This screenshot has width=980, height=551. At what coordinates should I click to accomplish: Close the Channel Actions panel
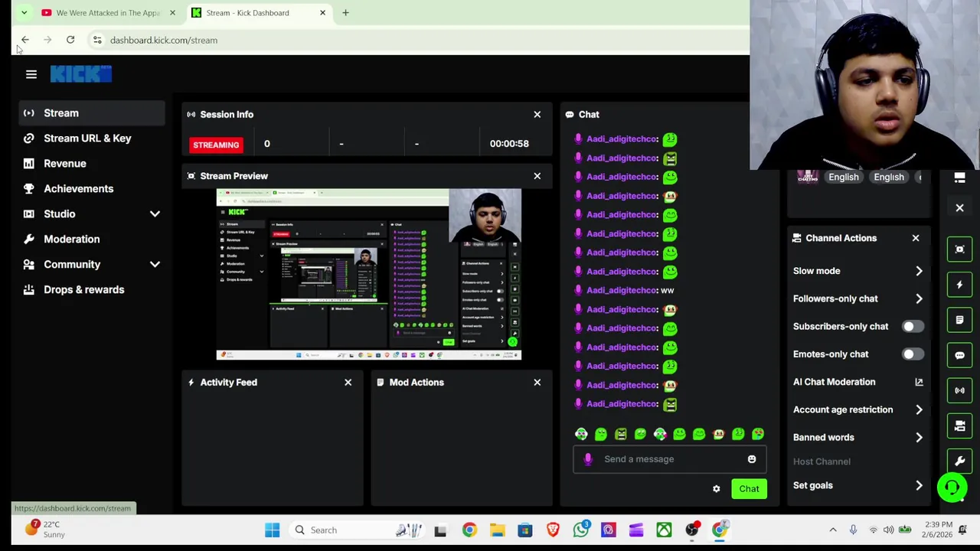pos(915,238)
